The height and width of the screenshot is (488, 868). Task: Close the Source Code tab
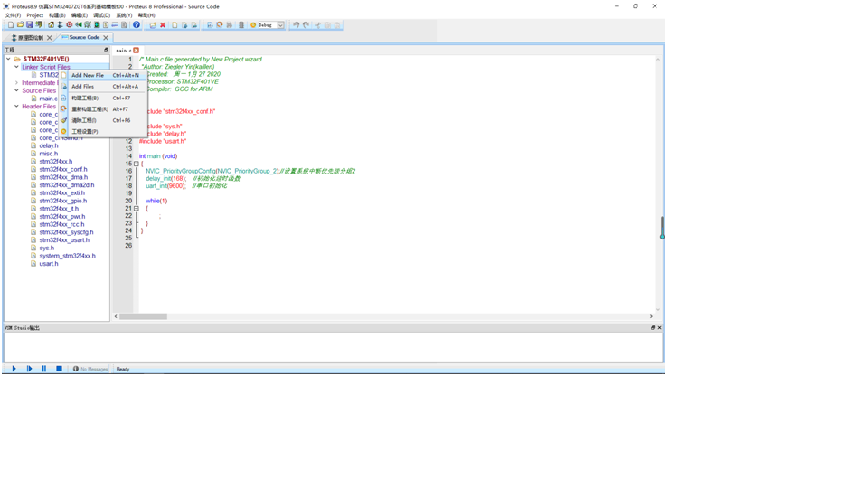point(106,38)
